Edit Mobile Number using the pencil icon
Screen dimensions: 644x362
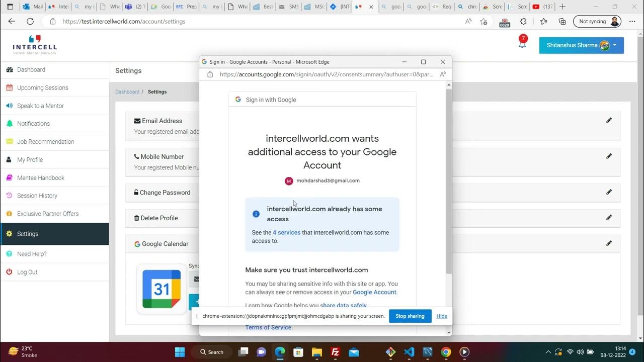pos(609,156)
